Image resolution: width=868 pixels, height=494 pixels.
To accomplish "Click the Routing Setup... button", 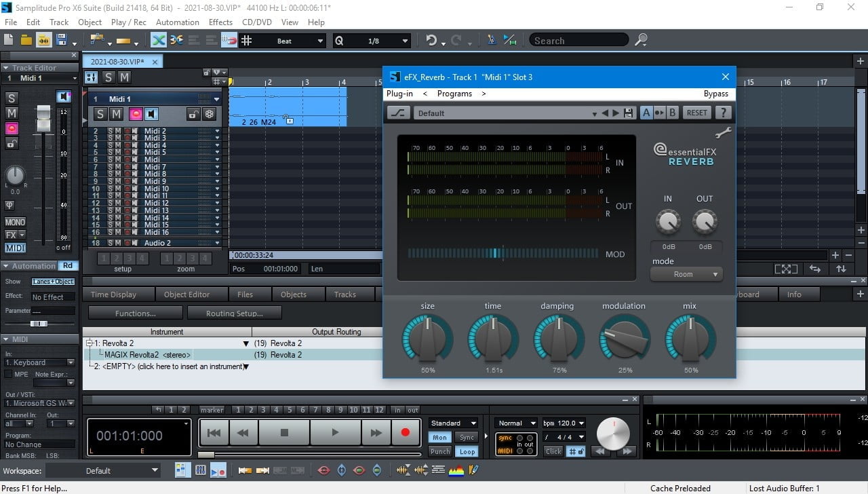I will click(235, 313).
